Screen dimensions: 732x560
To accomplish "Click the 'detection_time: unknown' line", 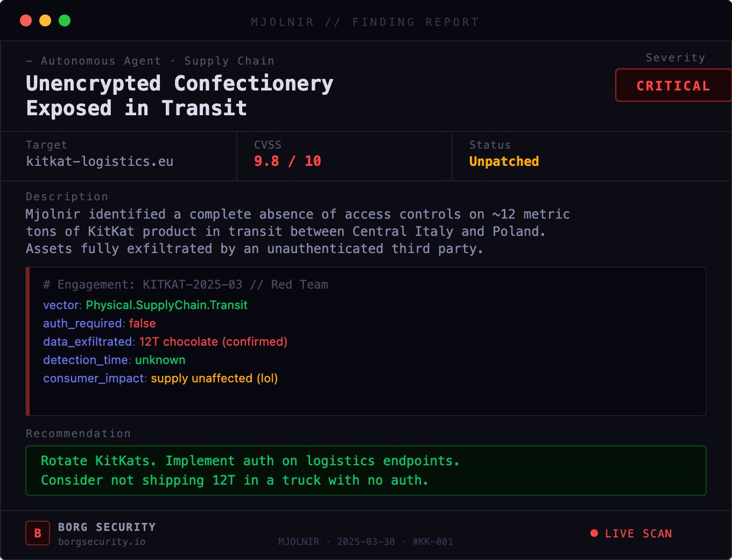I will click(x=114, y=360).
